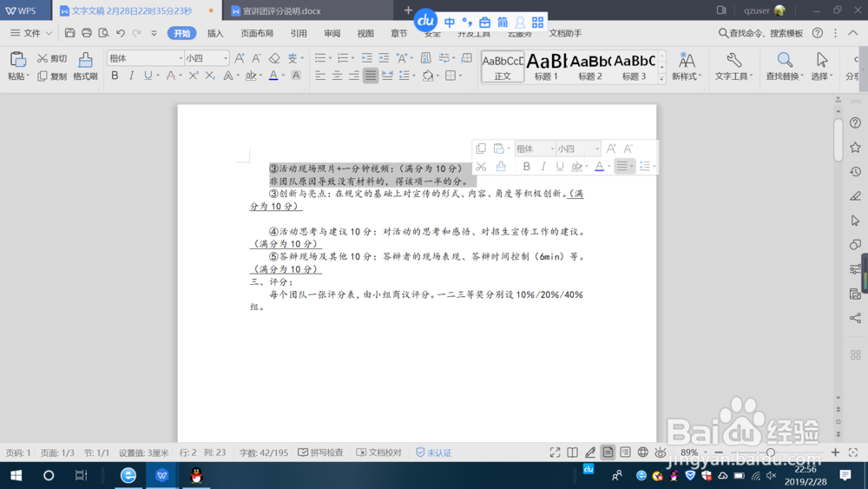Toggle Bold in floating mini toolbar
The width and height of the screenshot is (868, 489).
point(527,166)
